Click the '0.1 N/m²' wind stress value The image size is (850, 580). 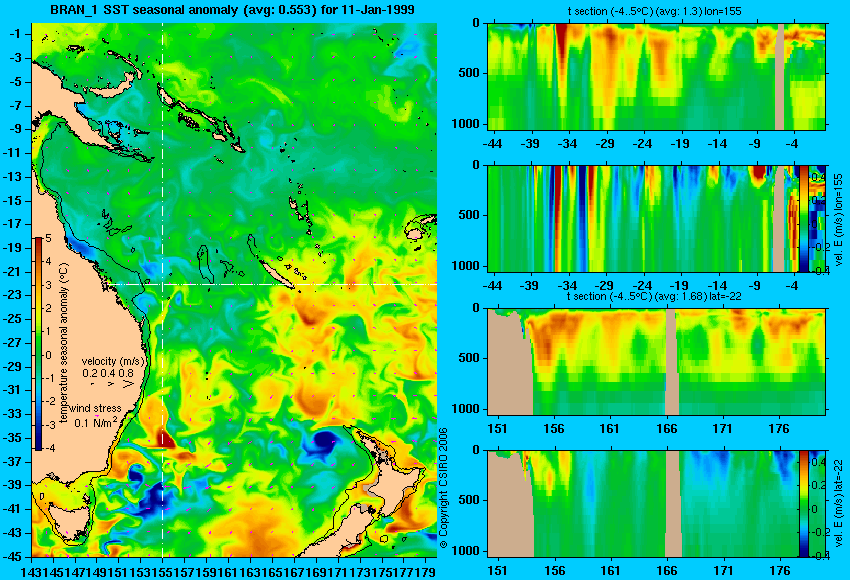[x=95, y=422]
